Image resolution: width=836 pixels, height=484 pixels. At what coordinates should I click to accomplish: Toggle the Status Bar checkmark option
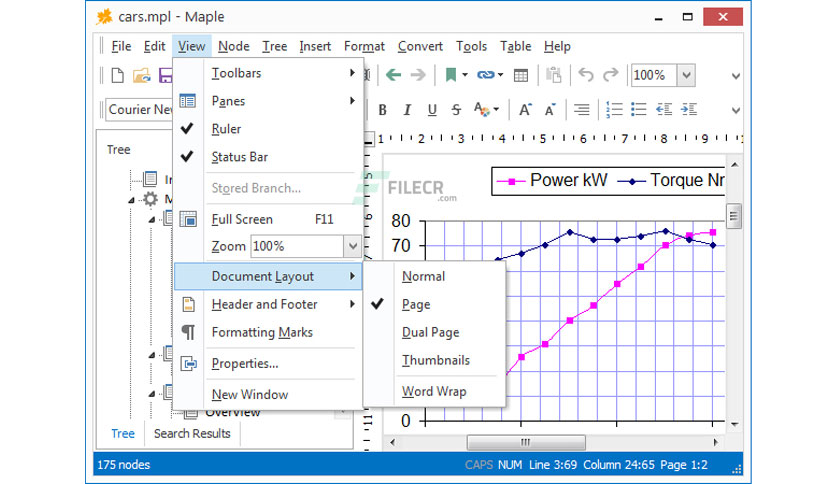point(268,157)
